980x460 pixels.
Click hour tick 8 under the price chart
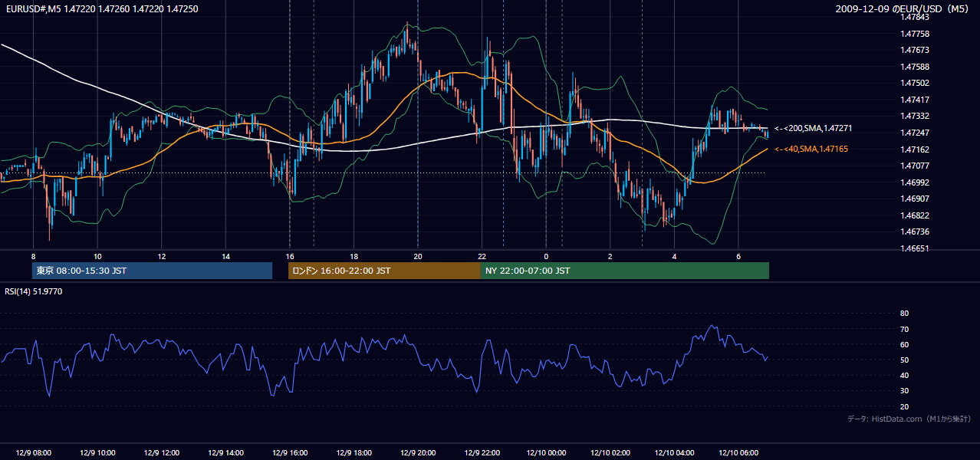pos(33,256)
